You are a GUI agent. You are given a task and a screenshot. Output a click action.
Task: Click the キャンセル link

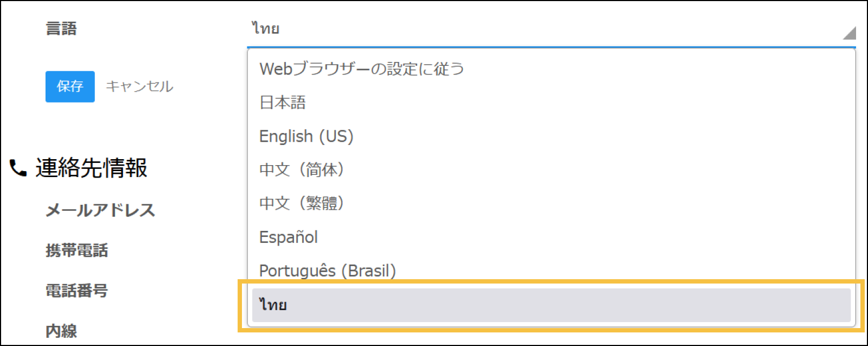pos(139,86)
